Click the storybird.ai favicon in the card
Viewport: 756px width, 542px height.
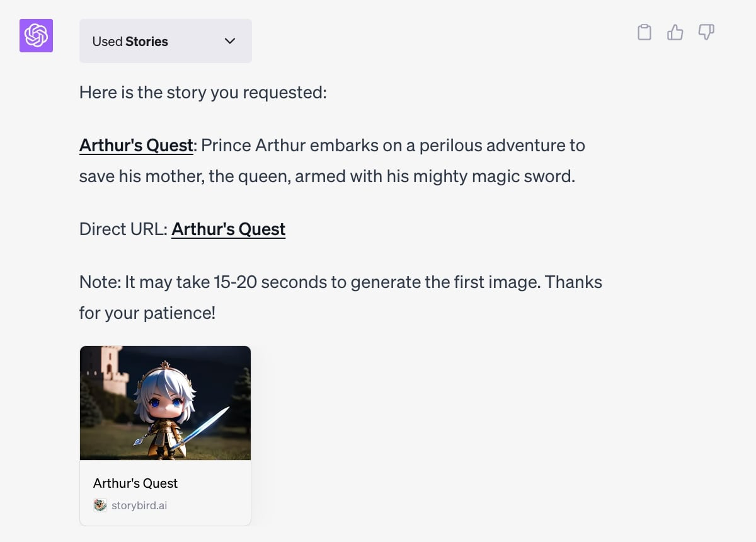click(100, 505)
